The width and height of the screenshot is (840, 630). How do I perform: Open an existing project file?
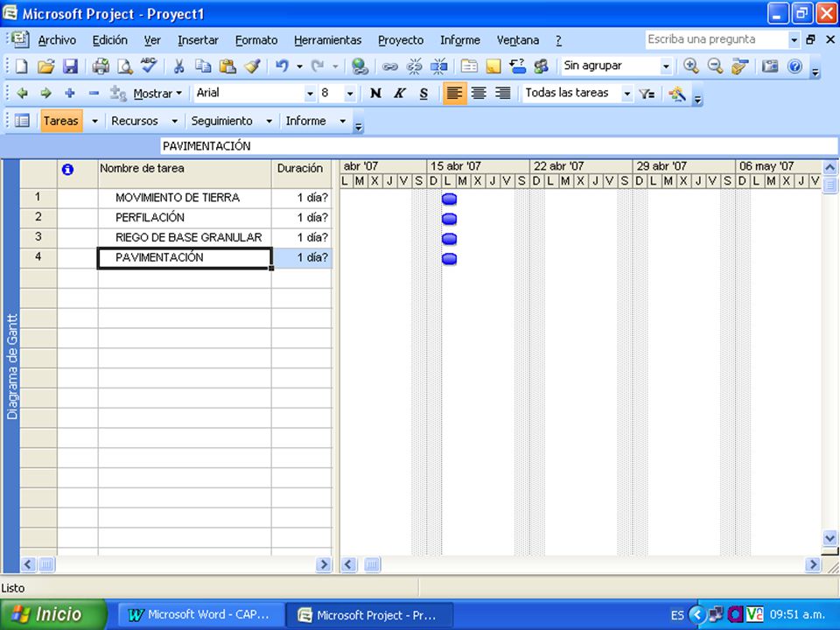(x=46, y=66)
